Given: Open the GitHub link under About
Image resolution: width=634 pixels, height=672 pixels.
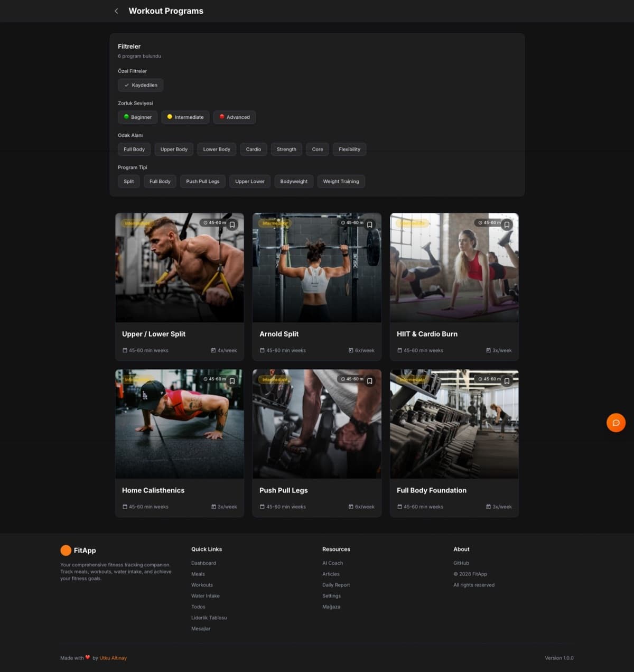Looking at the screenshot, I should 461,563.
